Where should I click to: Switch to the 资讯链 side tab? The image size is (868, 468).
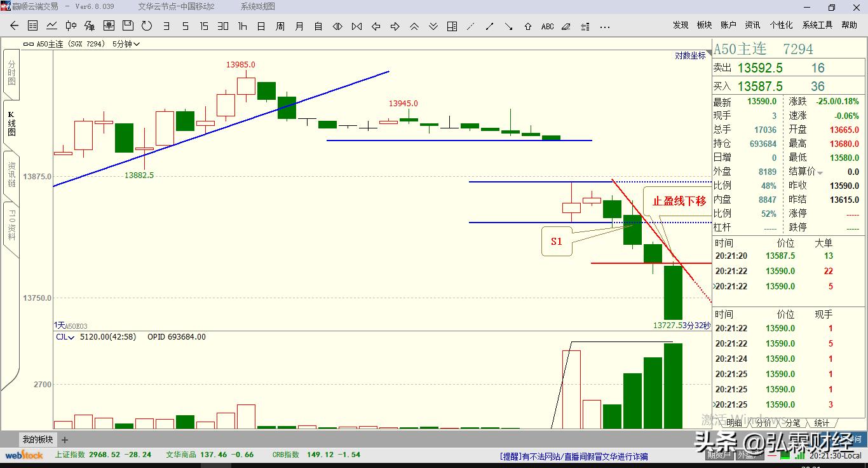point(11,175)
